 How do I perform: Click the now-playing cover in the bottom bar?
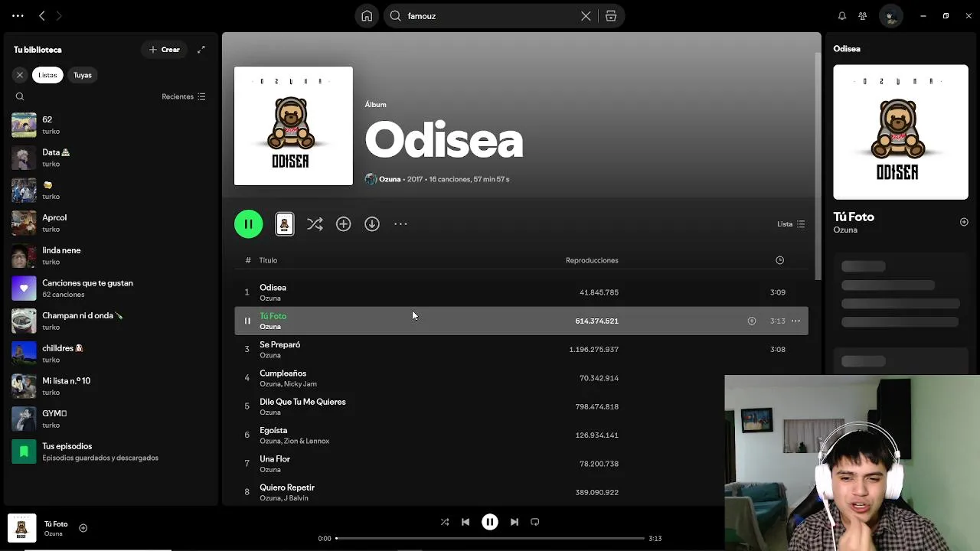point(21,528)
